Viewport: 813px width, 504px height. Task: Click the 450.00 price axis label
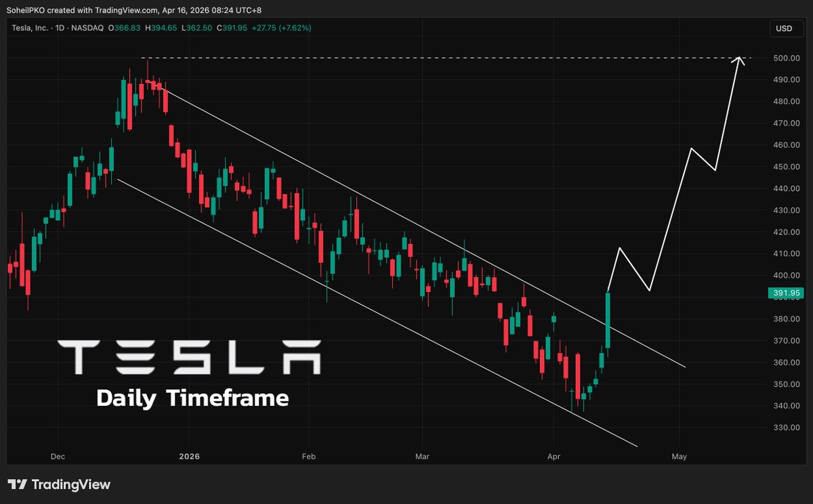tap(786, 167)
